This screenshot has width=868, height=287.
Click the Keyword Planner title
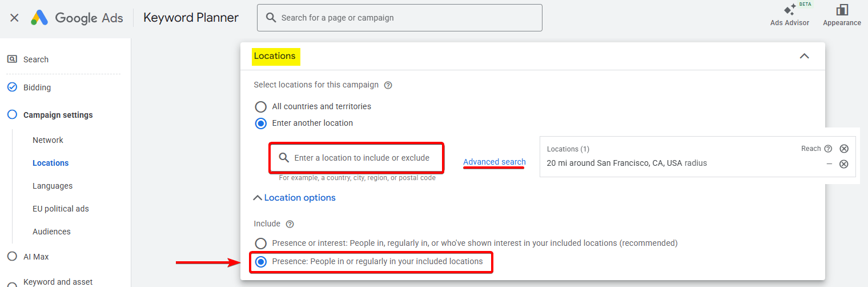point(191,18)
